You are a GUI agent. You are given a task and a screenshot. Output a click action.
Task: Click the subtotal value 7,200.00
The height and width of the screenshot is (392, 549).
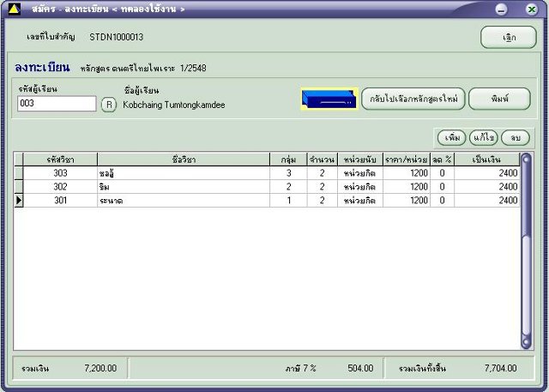click(x=100, y=368)
